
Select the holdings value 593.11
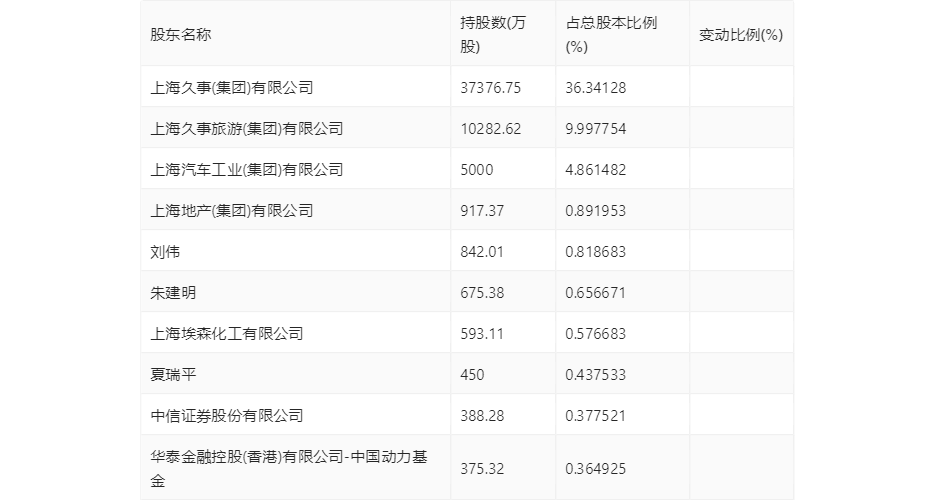(x=482, y=334)
